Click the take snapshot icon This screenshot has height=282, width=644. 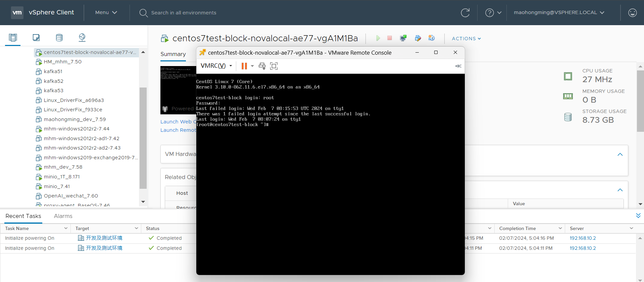click(x=432, y=38)
